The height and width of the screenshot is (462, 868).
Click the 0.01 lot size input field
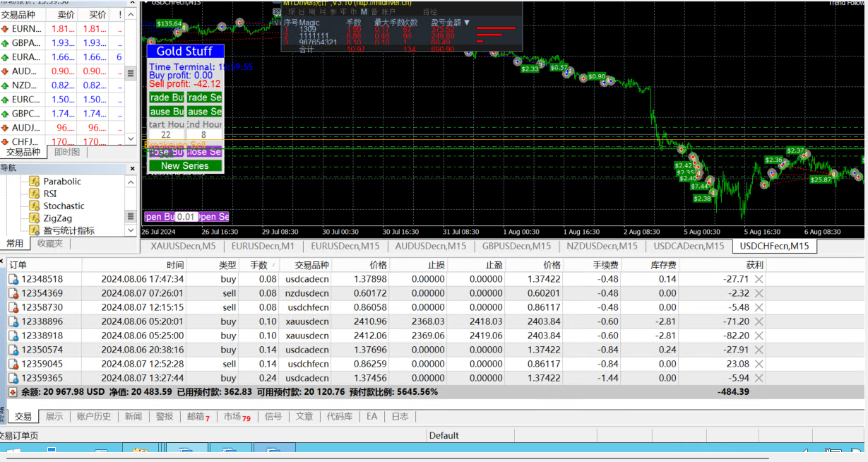(187, 217)
